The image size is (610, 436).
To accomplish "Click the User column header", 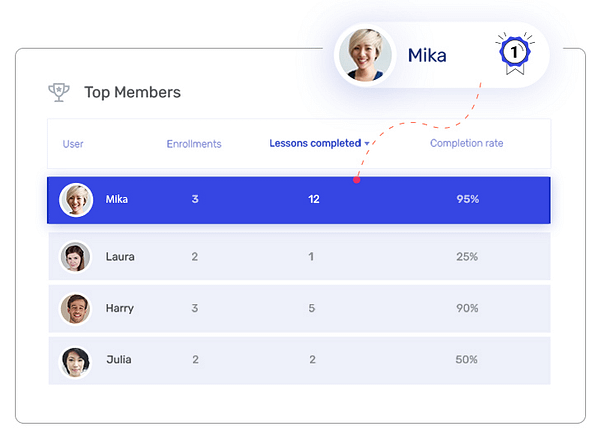I will coord(73,144).
